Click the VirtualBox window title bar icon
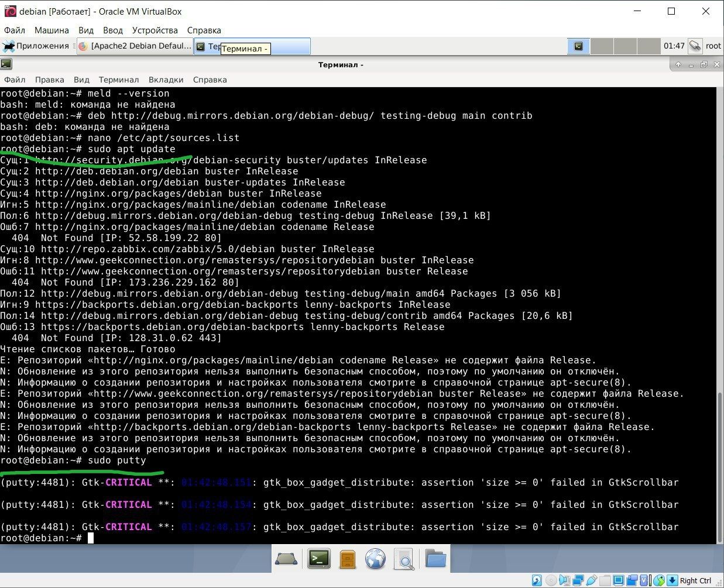This screenshot has width=724, height=588. pos(10,11)
